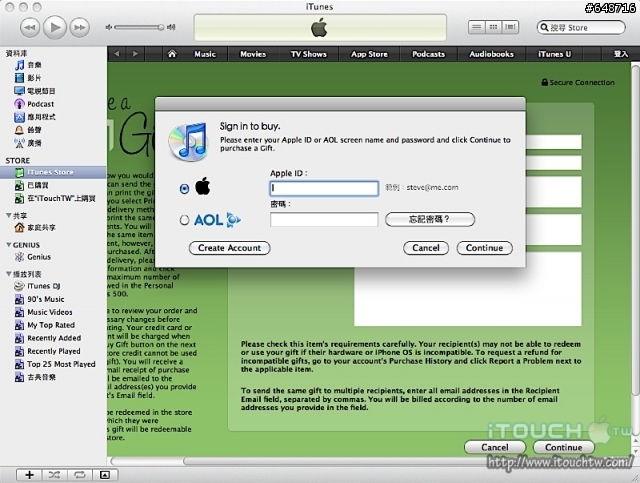Open the Movies store tab
The width and height of the screenshot is (640, 483).
[253, 54]
